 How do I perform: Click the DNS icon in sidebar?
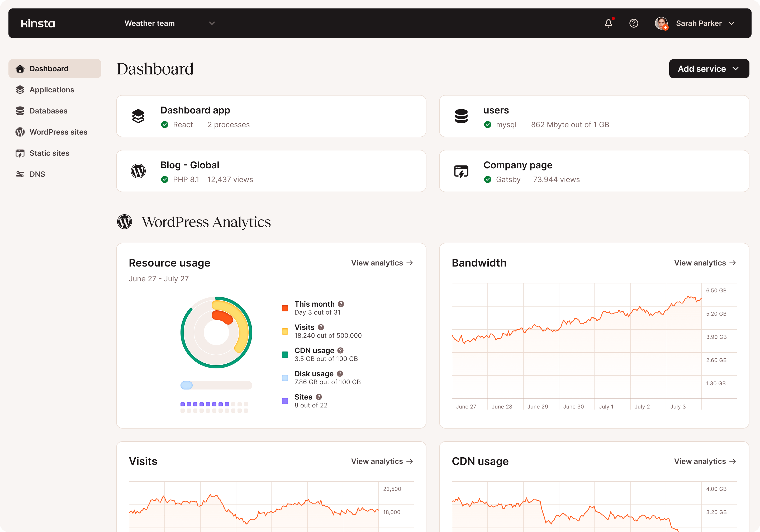click(x=20, y=174)
